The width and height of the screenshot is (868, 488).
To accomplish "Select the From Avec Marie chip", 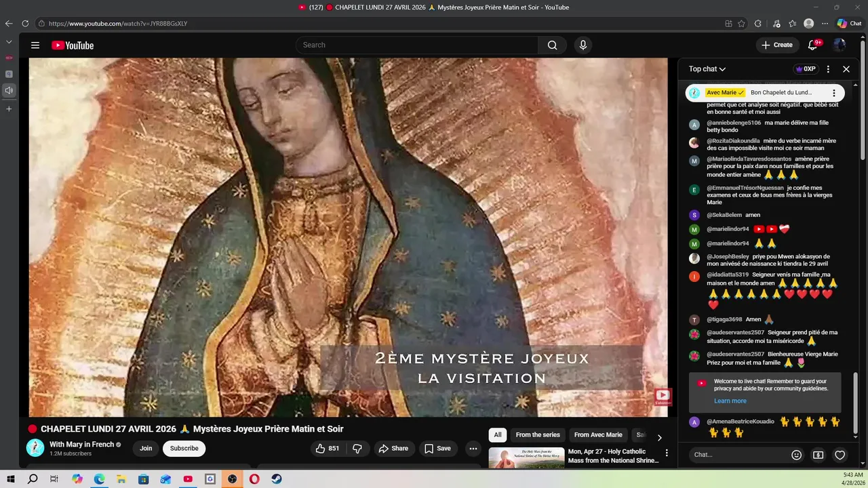I will coord(598,435).
